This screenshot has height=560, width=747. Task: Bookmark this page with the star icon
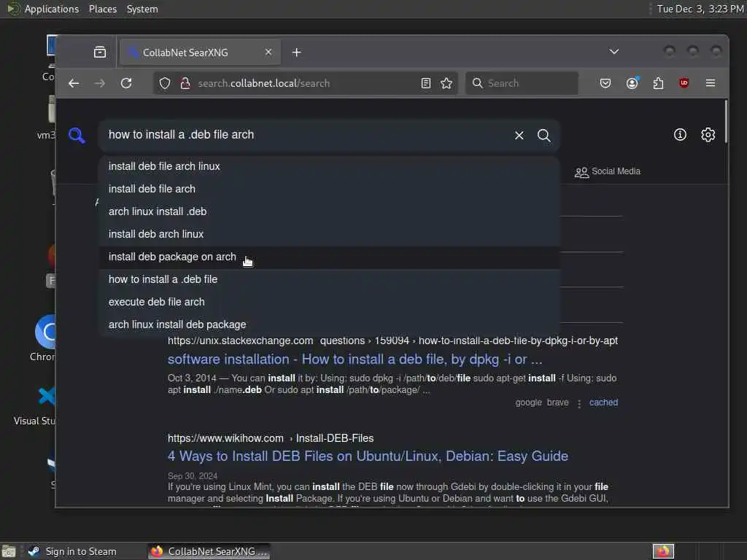point(446,83)
